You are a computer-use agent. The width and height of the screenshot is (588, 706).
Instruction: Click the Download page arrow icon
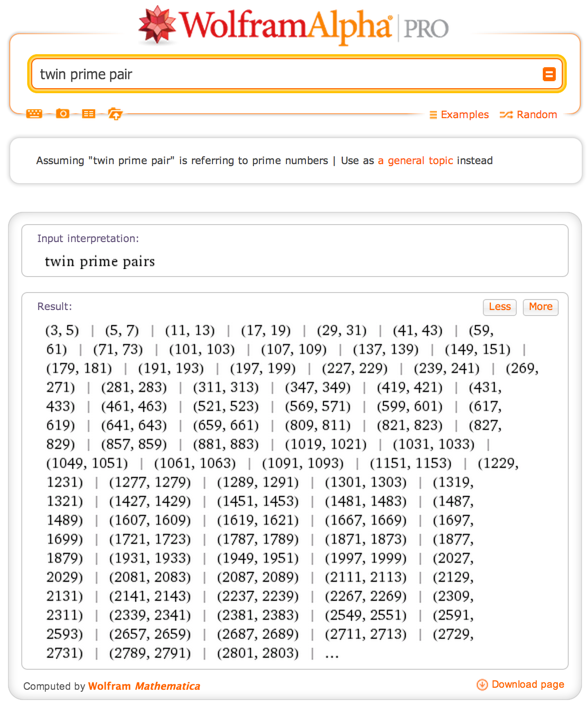[482, 685]
